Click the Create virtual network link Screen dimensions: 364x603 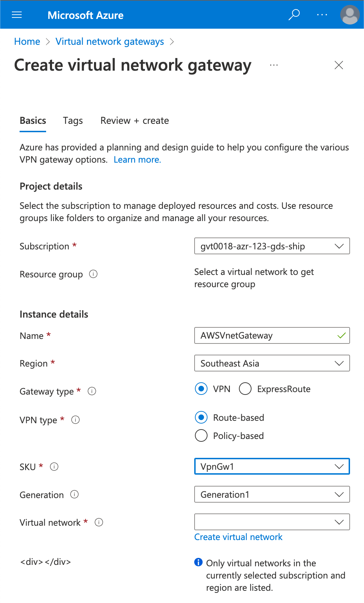[238, 537]
